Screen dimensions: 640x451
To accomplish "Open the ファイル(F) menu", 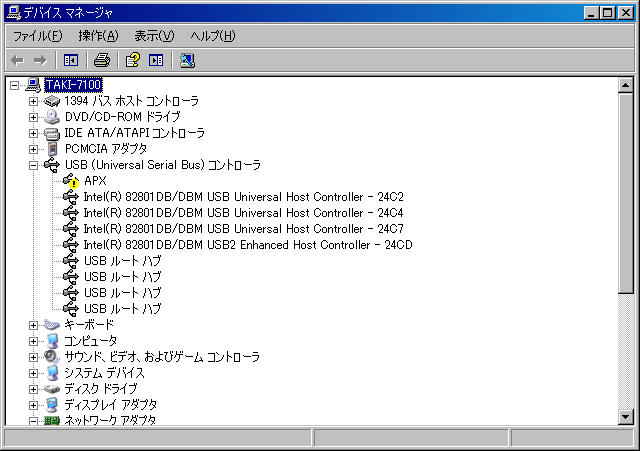I will click(x=38, y=36).
